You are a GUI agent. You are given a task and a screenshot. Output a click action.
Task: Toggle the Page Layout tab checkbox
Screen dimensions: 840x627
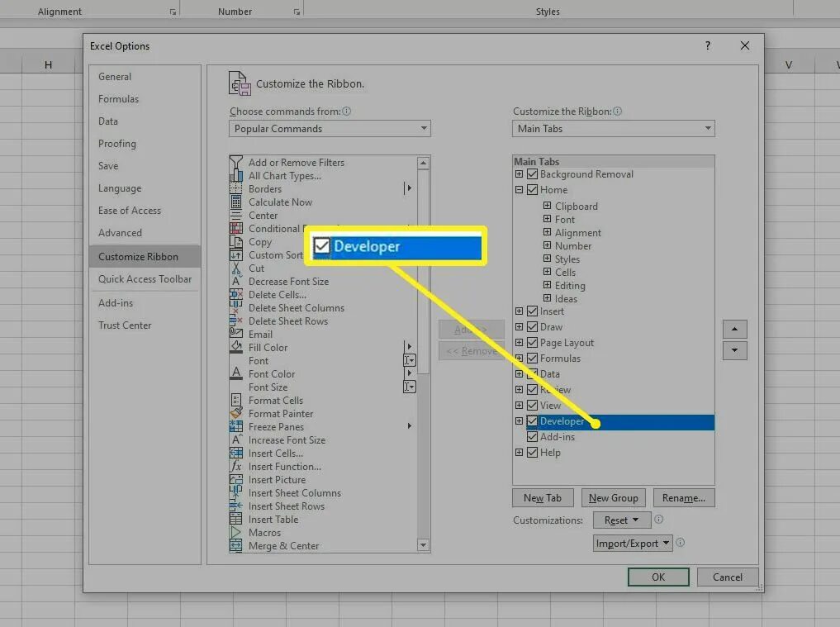pos(532,343)
